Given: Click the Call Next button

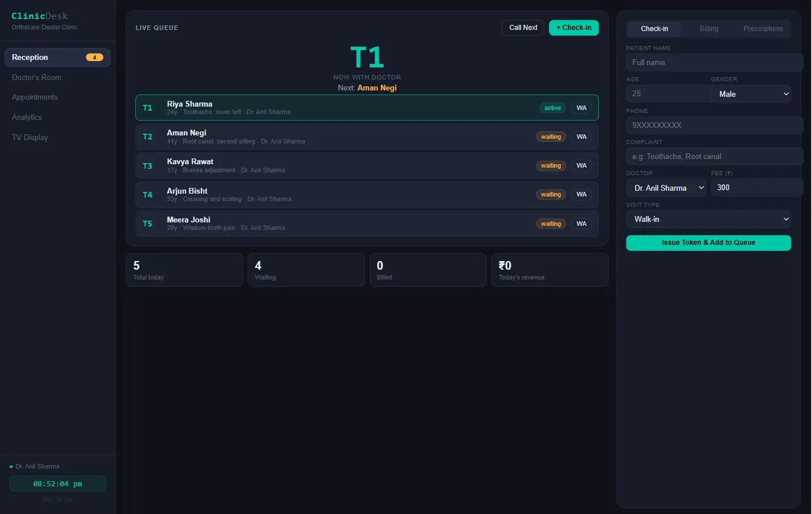Looking at the screenshot, I should pos(523,28).
